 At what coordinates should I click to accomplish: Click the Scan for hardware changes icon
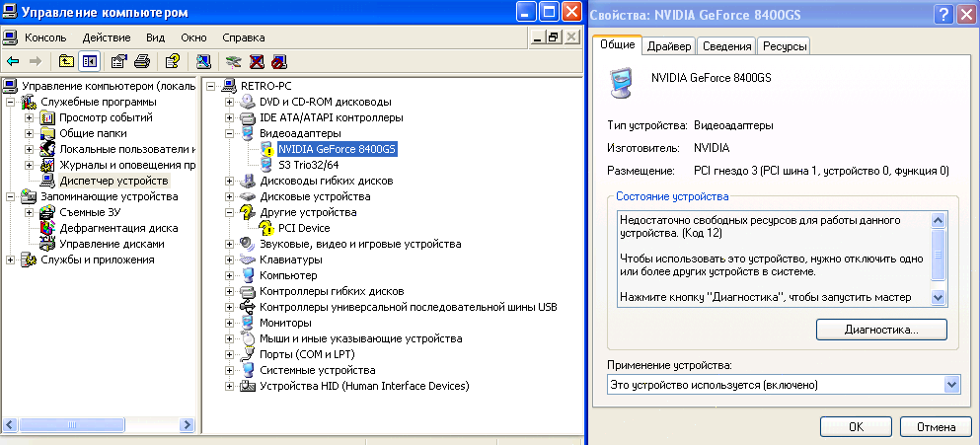click(x=202, y=61)
